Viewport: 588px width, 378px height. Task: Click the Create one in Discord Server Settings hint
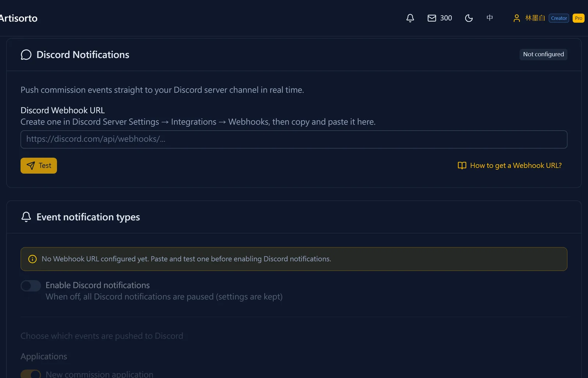(x=198, y=122)
